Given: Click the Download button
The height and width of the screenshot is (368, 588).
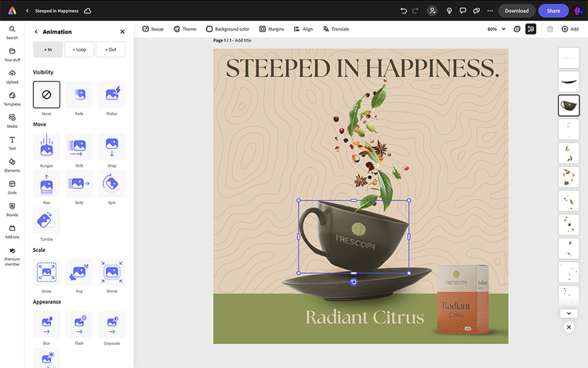Looking at the screenshot, I should [x=517, y=11].
